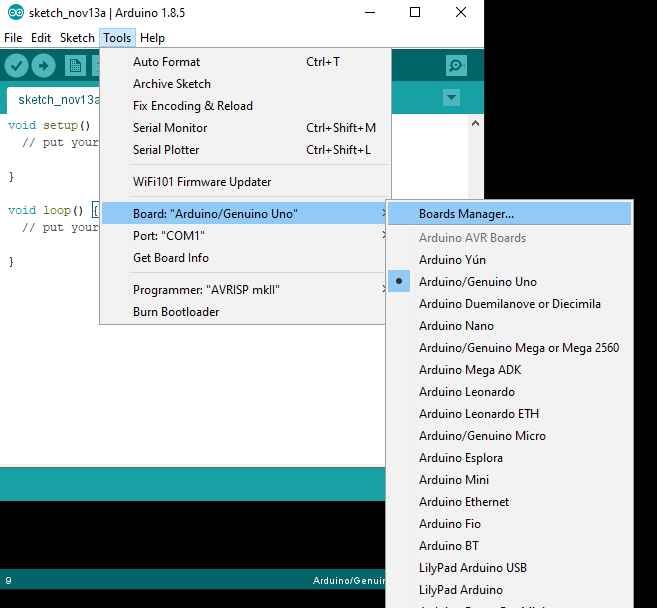Select the Arduino BT board
Screen dimensions: 657x608
tap(510, 546)
